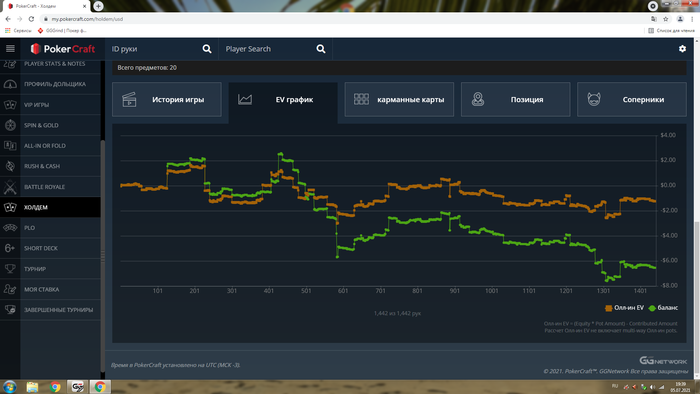This screenshot has width=700, height=394.
Task: Click the taskbar clock
Action: coord(680,387)
